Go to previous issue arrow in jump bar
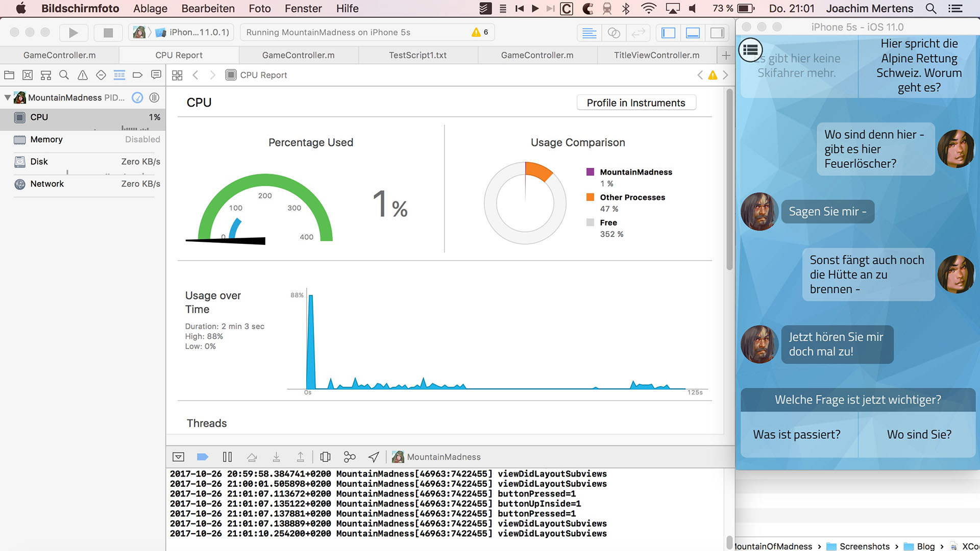980x551 pixels. pos(700,76)
